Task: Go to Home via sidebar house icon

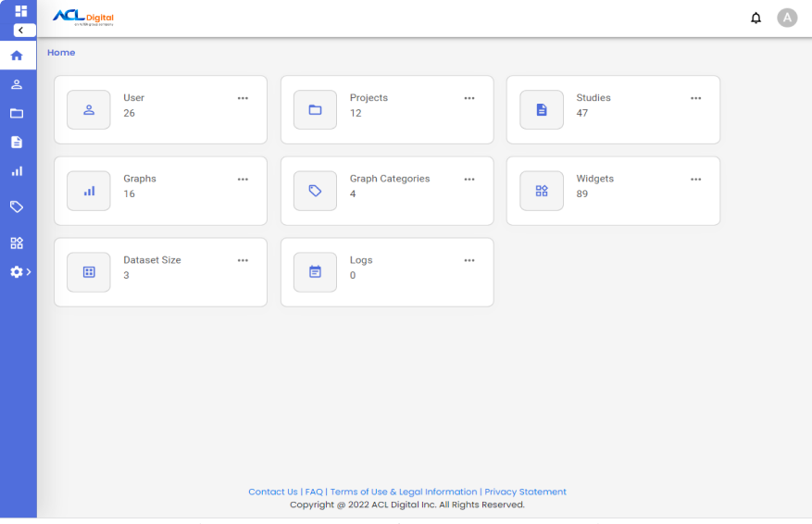Action: 17,56
